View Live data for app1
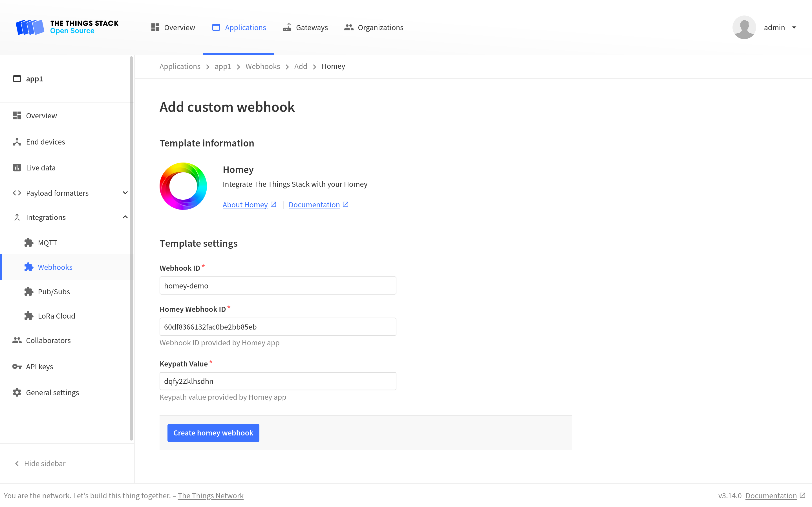Screen dimensions: 812x507 tap(41, 167)
